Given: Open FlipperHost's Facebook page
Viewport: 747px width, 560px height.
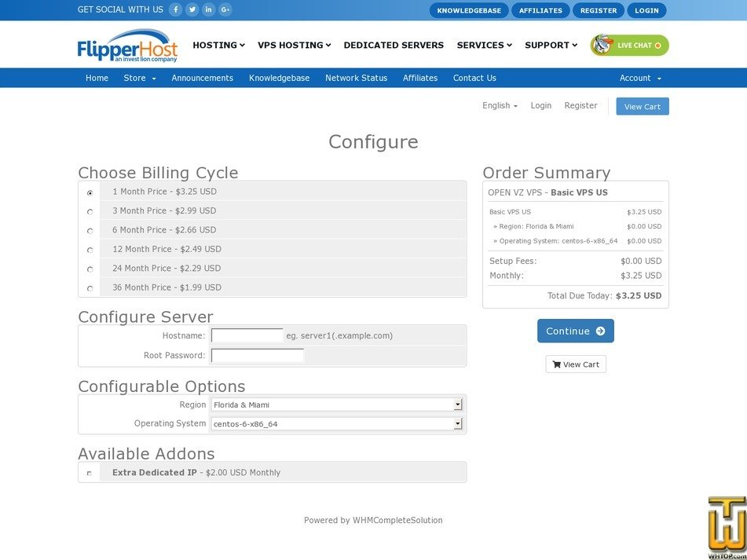Looking at the screenshot, I should click(175, 9).
